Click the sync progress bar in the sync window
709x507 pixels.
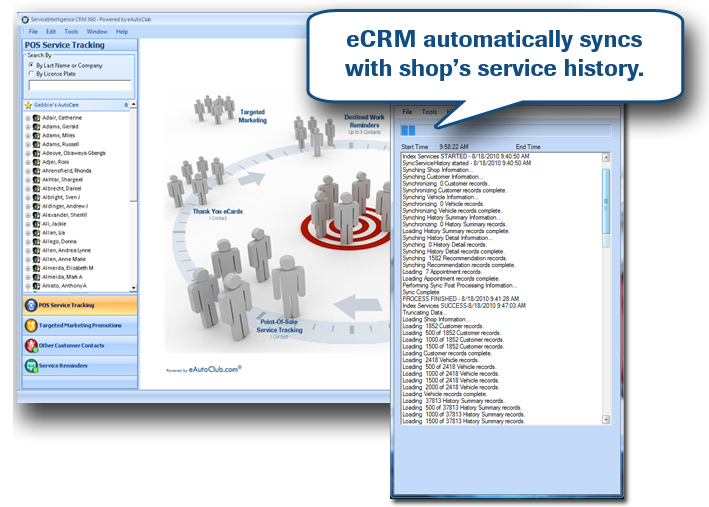(506, 131)
